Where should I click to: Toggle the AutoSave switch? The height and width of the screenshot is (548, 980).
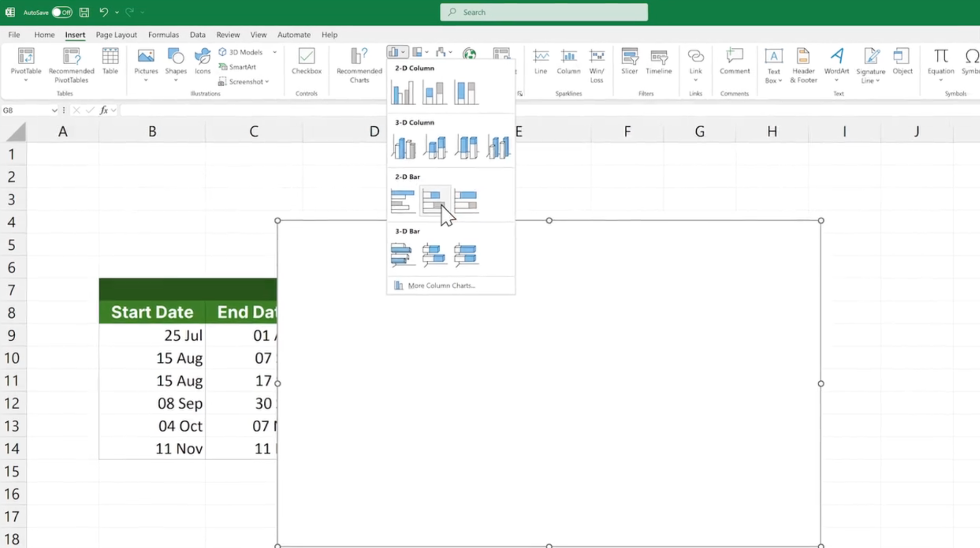point(61,12)
